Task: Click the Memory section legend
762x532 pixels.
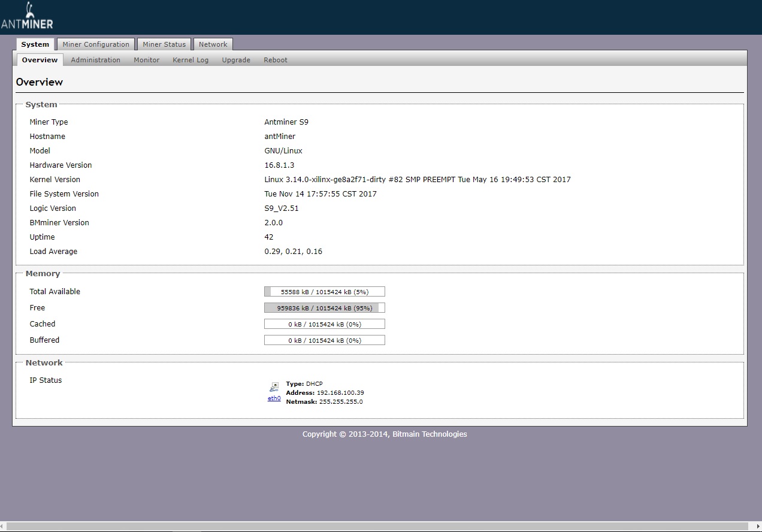Action: click(x=43, y=274)
